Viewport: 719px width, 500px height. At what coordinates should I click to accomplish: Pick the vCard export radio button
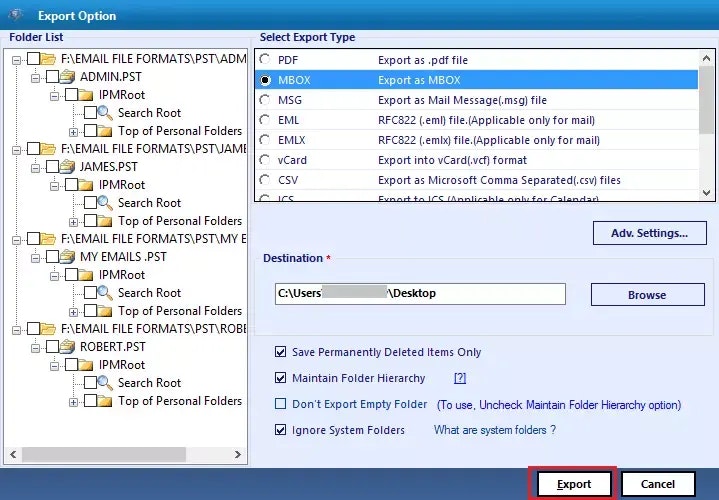tap(265, 160)
